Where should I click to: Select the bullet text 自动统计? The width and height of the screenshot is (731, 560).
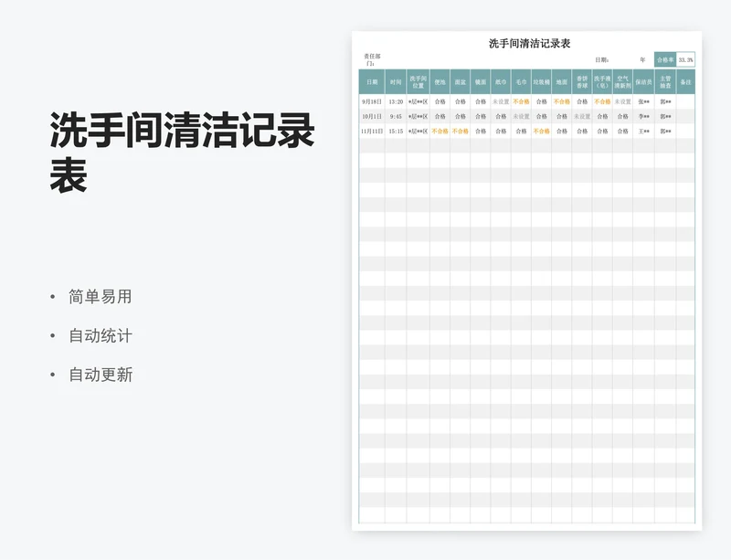click(x=101, y=335)
